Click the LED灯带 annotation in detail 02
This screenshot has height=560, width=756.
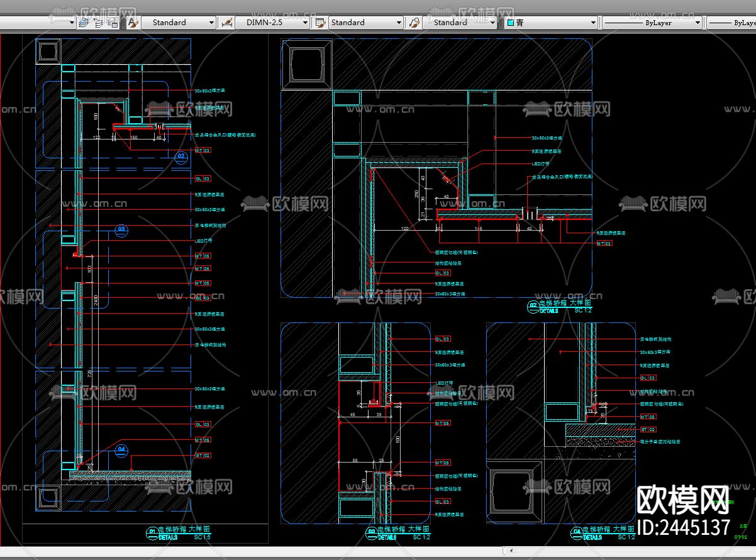[x=540, y=163]
